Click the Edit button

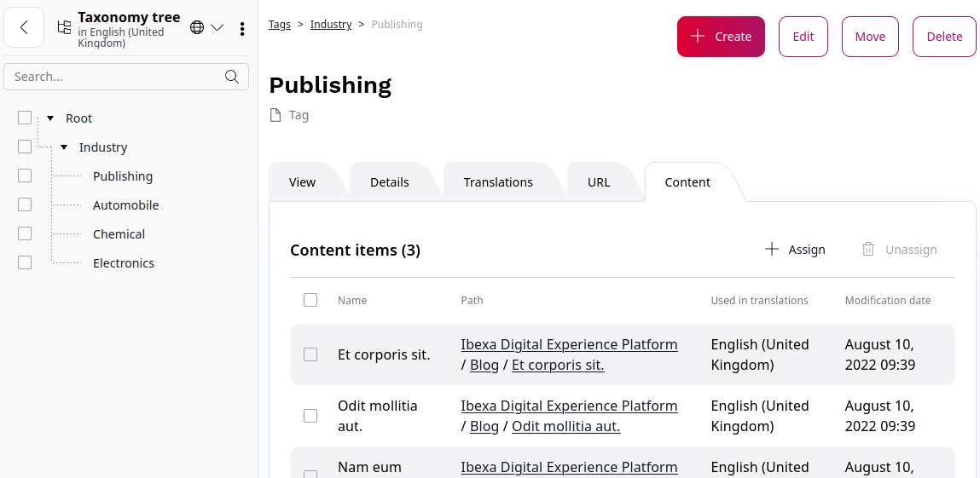tap(803, 36)
